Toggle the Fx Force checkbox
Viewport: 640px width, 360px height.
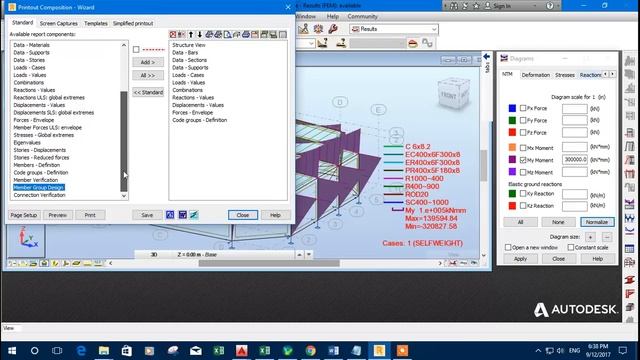(x=523, y=108)
